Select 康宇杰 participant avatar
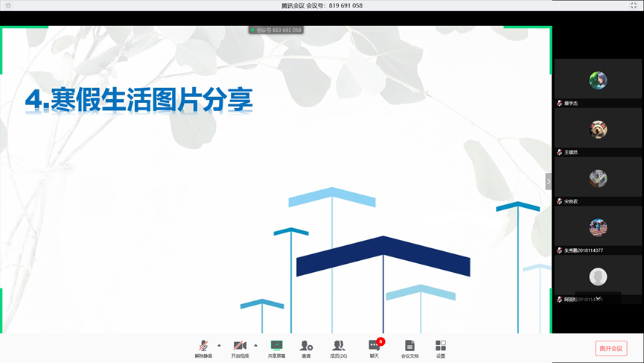644x363 pixels. click(x=598, y=81)
